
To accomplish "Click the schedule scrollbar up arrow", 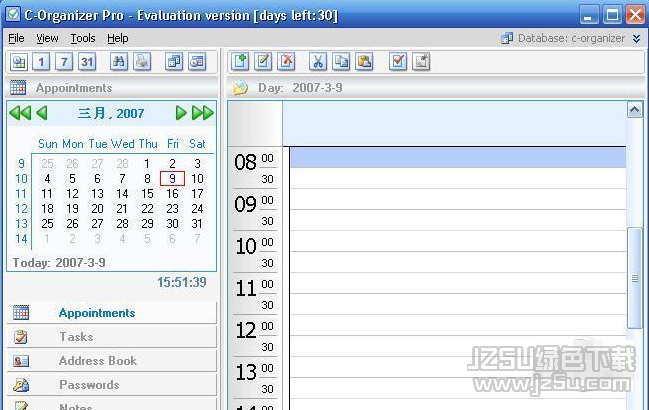I will [635, 110].
